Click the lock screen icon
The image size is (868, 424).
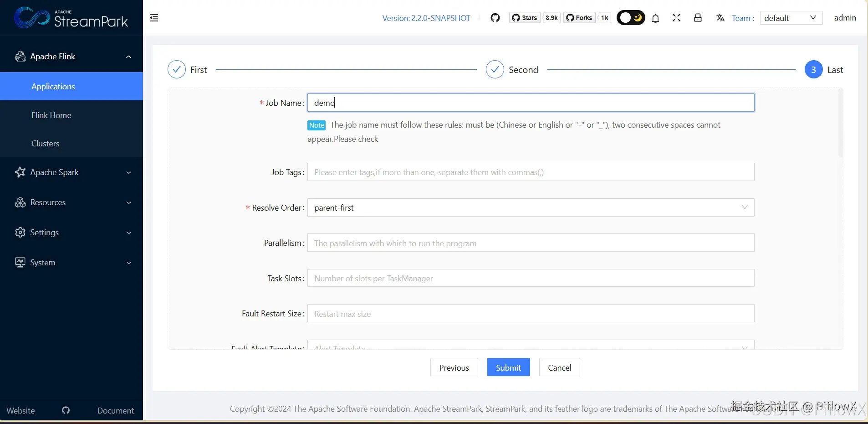tap(698, 18)
